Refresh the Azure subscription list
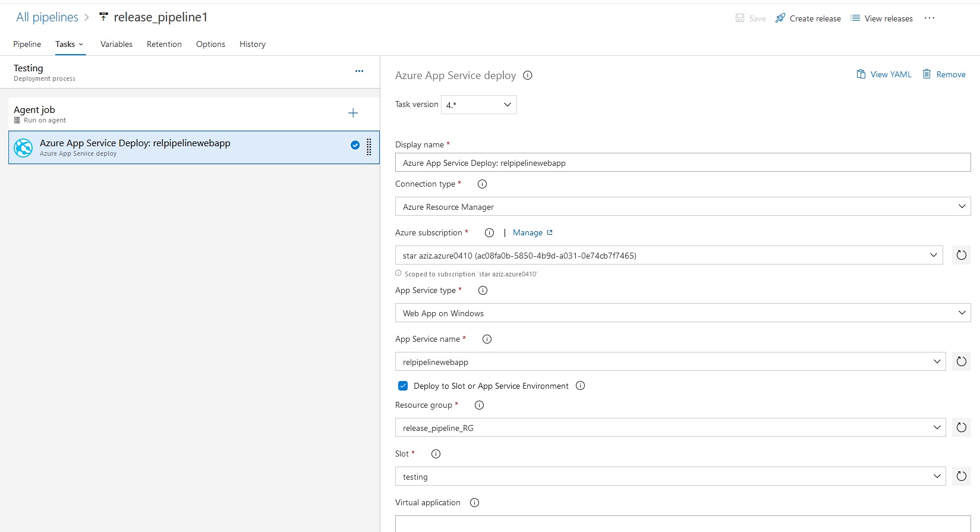Viewport: 980px width, 532px height. 962,255
